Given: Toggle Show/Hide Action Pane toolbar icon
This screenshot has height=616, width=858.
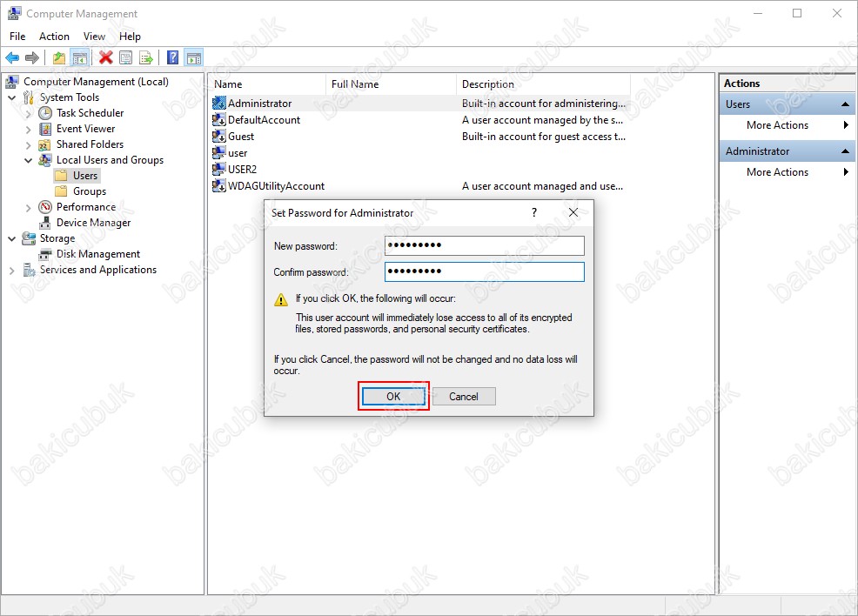Looking at the screenshot, I should pyautogui.click(x=194, y=57).
